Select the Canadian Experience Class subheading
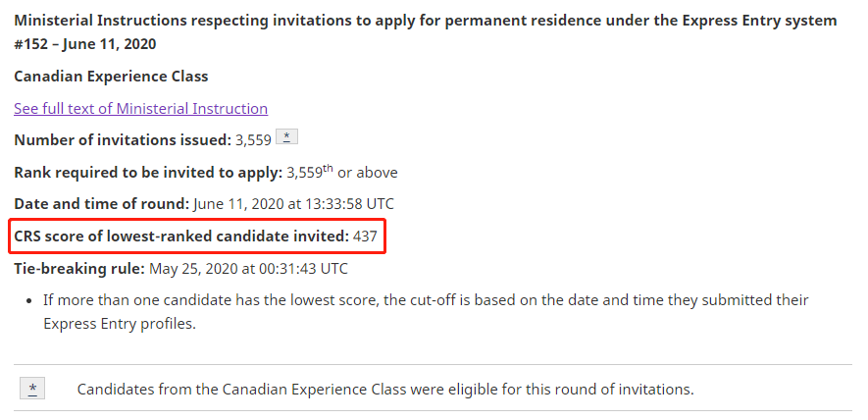Viewport: 868px width, 420px height. 111,77
